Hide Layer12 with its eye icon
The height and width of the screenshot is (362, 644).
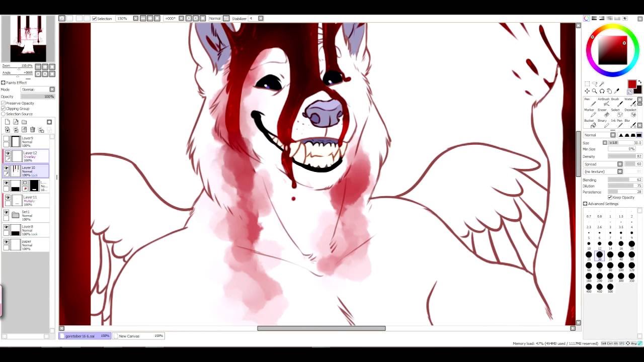tap(7, 153)
